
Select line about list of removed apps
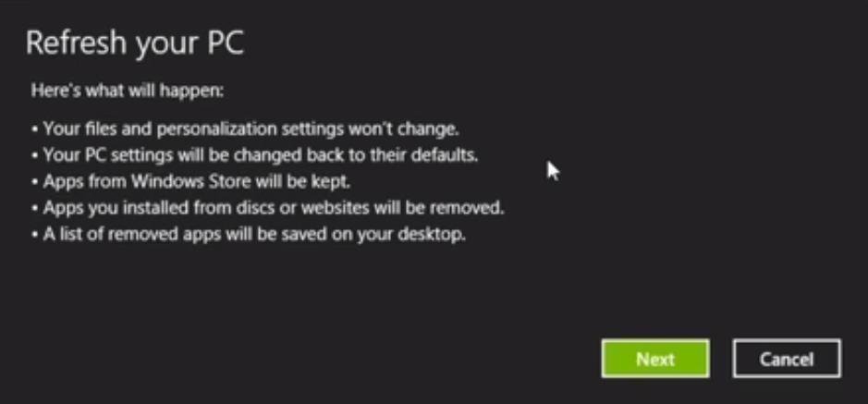pos(249,235)
